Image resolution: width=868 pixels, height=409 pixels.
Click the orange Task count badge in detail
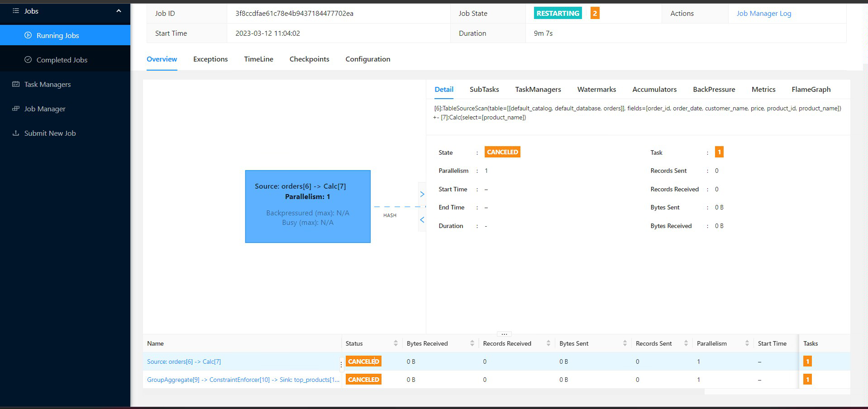(719, 152)
